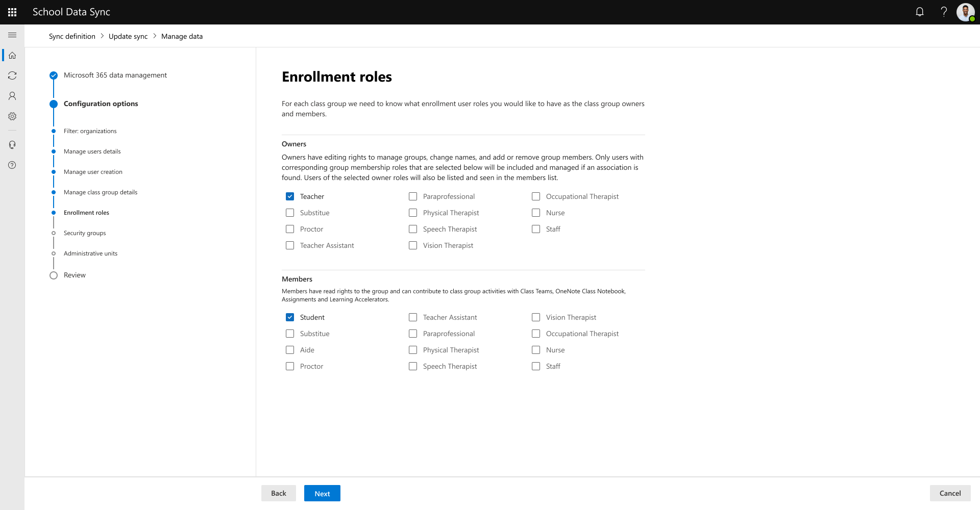Image resolution: width=980 pixels, height=510 pixels.
Task: Go to Home in left sidebar
Action: pyautogui.click(x=12, y=55)
